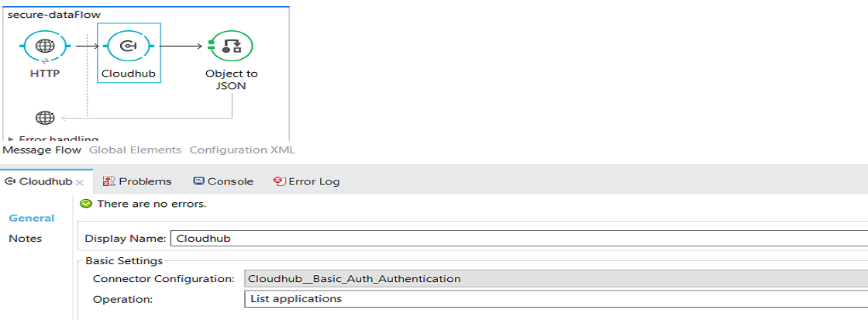Click the Basic Settings group label
The image size is (868, 320).
click(x=124, y=260)
